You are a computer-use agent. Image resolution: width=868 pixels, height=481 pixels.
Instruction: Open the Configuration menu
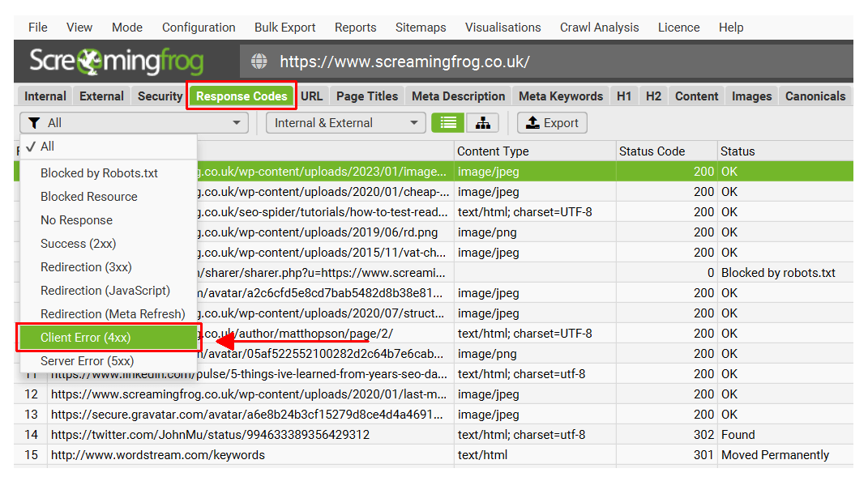coord(199,27)
